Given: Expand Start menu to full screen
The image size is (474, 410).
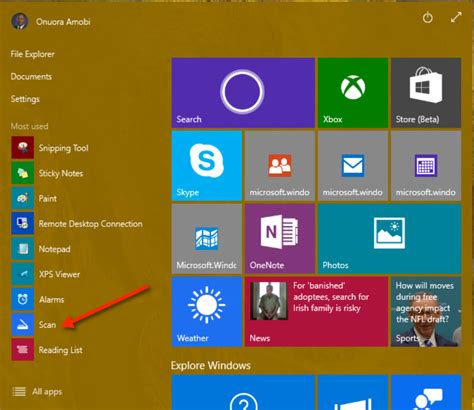Looking at the screenshot, I should (x=456, y=17).
